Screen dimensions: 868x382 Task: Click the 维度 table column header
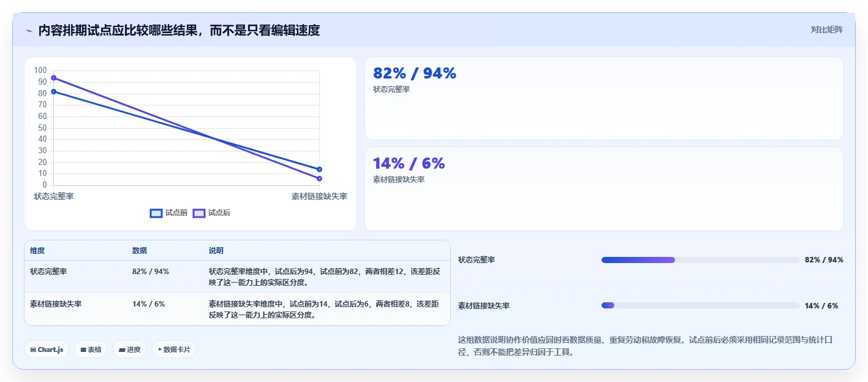[x=37, y=251]
